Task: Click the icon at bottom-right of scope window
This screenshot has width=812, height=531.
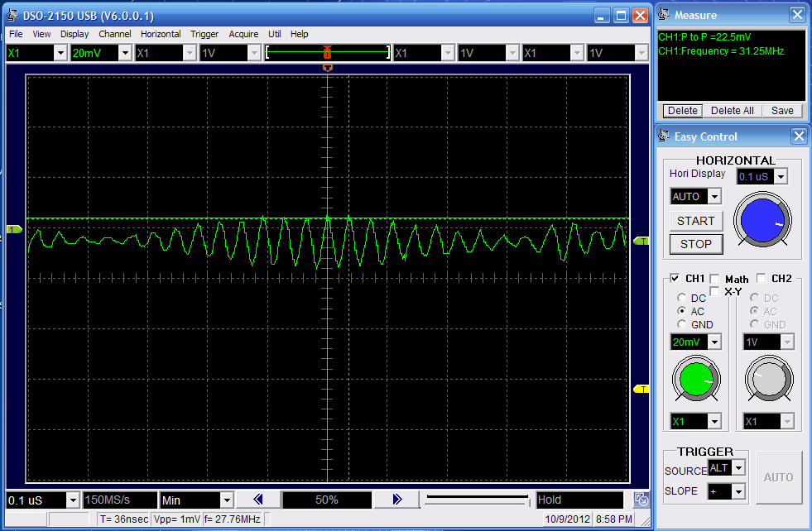Action: pyautogui.click(x=641, y=500)
